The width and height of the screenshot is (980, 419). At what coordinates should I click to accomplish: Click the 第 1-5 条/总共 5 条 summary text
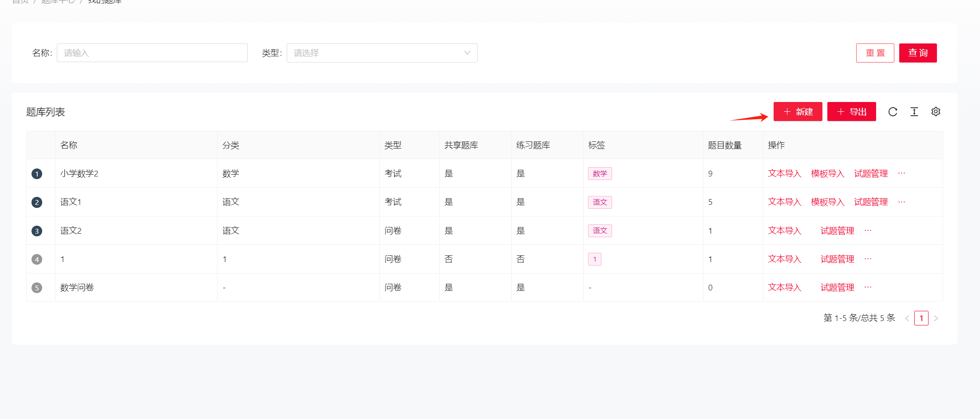[859, 318]
